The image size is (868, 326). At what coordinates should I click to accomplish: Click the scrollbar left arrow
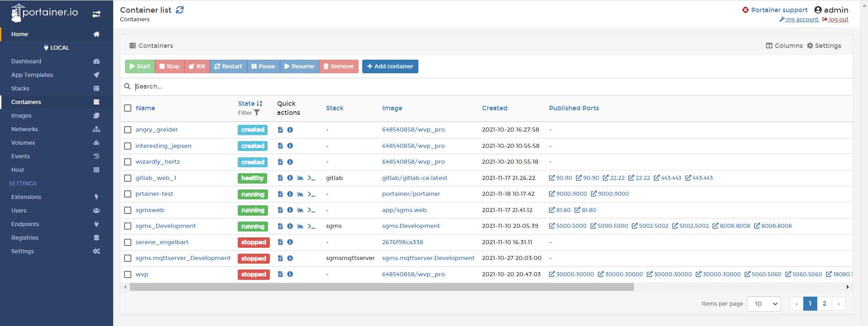pos(125,287)
